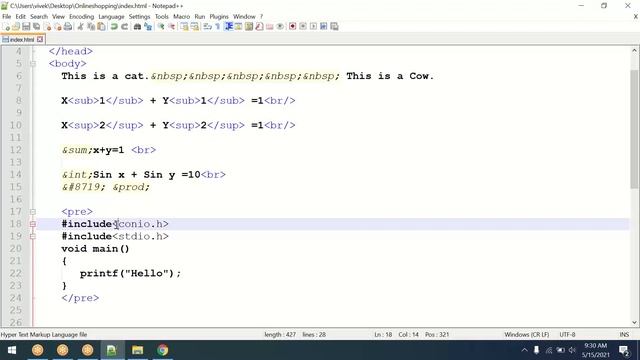This screenshot has width=640, height=360.
Task: Click the Save All toolbar icon
Action: [x=36, y=27]
